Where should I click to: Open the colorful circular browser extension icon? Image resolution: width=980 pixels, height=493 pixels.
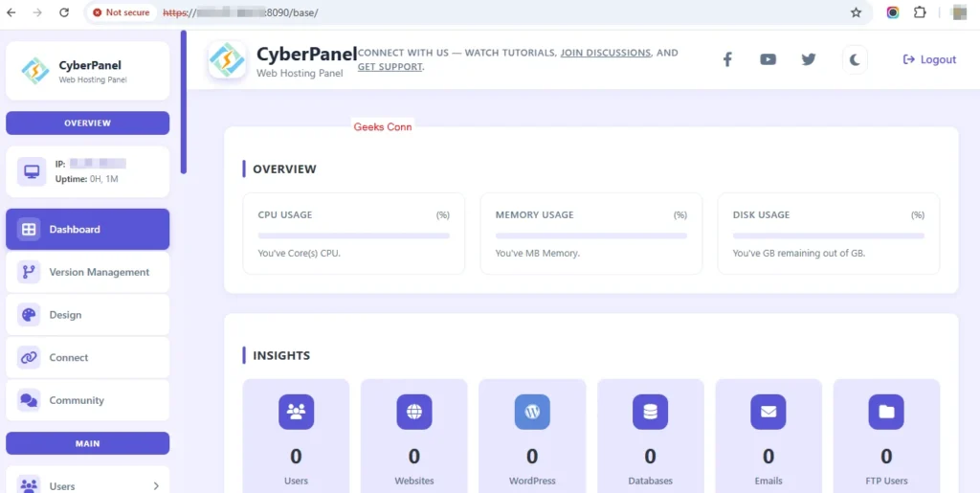coord(893,12)
